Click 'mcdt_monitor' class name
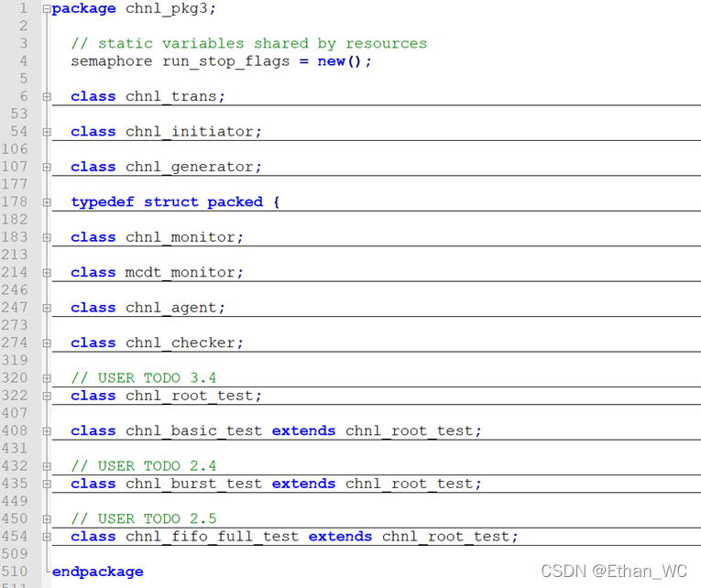701x588 pixels. click(x=181, y=273)
